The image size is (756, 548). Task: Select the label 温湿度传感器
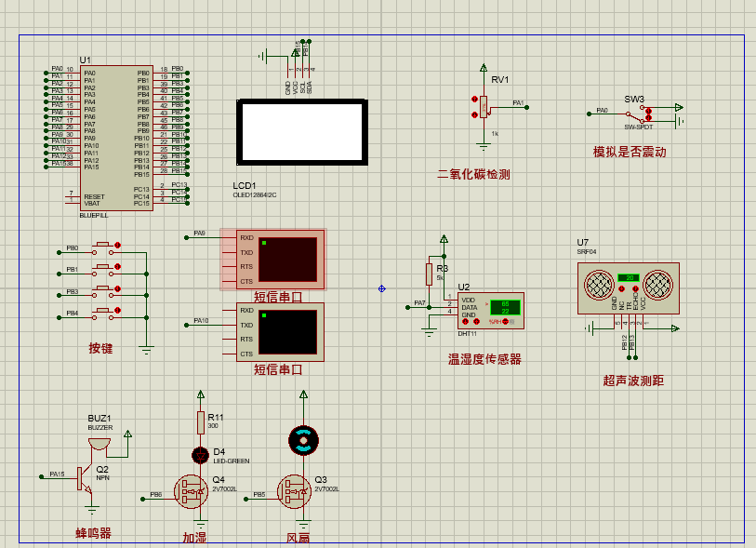[484, 359]
